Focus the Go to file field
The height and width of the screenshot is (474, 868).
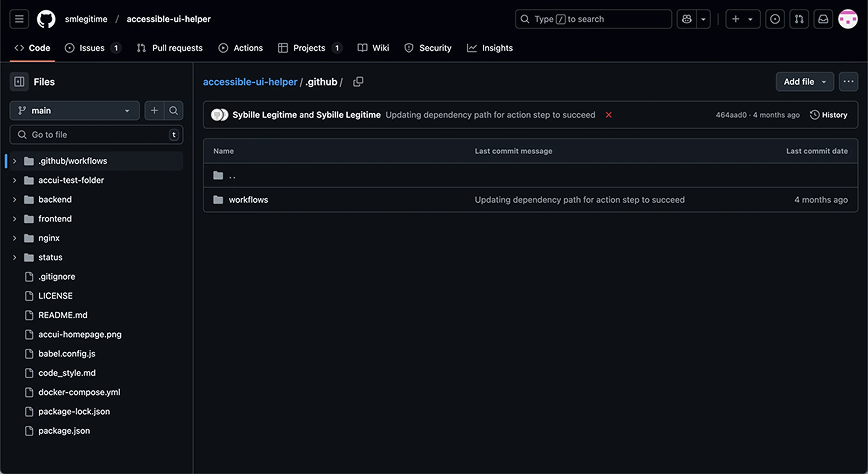coord(96,135)
